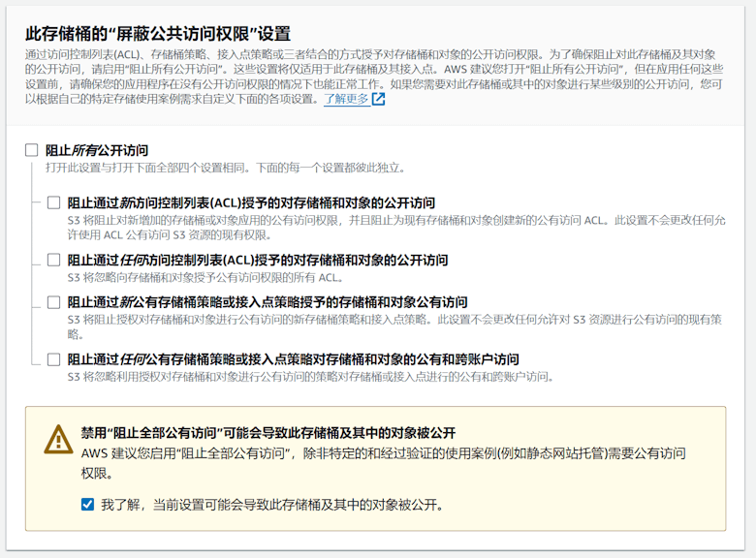Image resolution: width=756 pixels, height=558 pixels.
Task: Click the text S3 将忽略向存储桶和对象授予公有访问权限的所有 ACL
Action: pos(205,278)
